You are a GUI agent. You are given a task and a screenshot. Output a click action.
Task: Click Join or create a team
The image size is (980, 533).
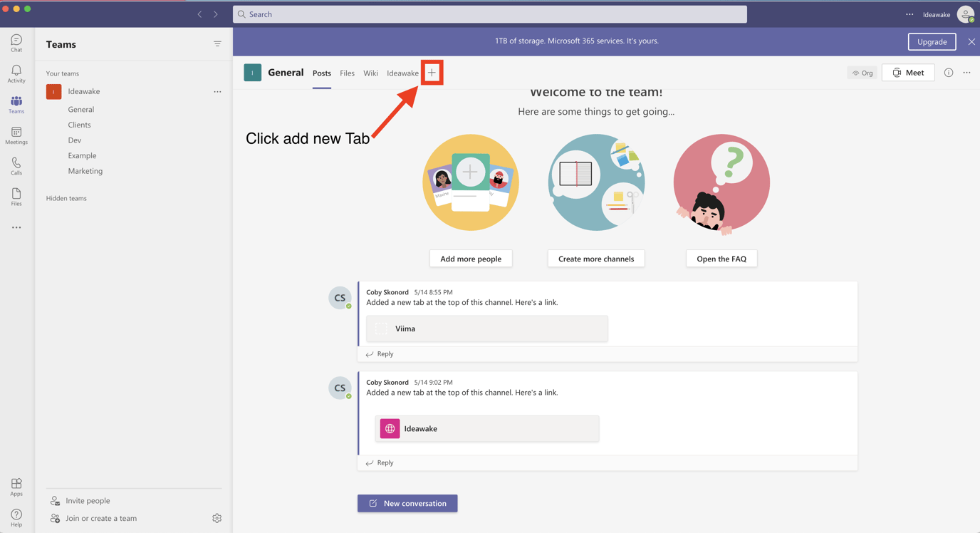(100, 518)
